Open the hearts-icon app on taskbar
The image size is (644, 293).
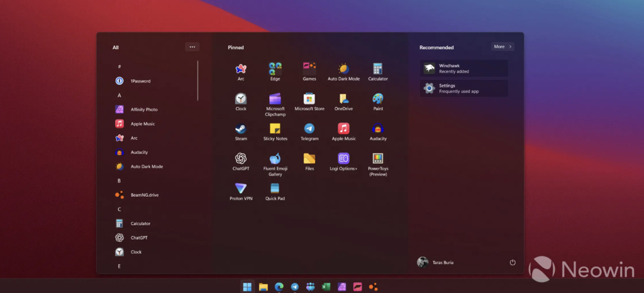311,287
